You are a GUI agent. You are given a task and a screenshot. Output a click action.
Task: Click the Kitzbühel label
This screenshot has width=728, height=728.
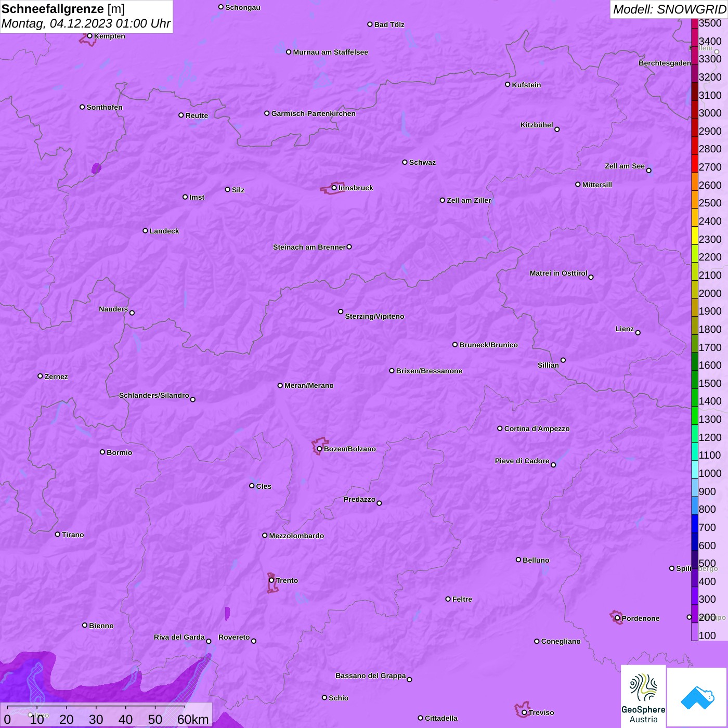pyautogui.click(x=537, y=125)
